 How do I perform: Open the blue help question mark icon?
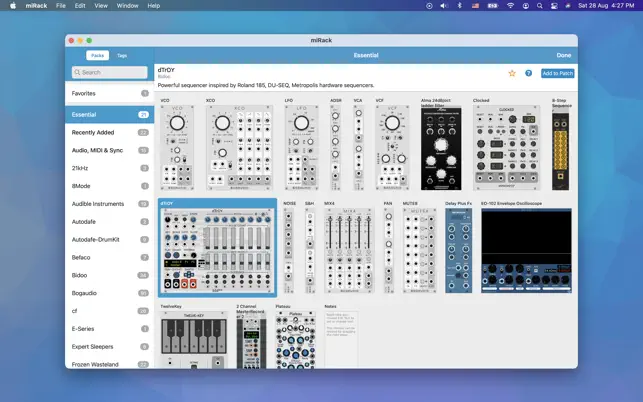click(528, 73)
